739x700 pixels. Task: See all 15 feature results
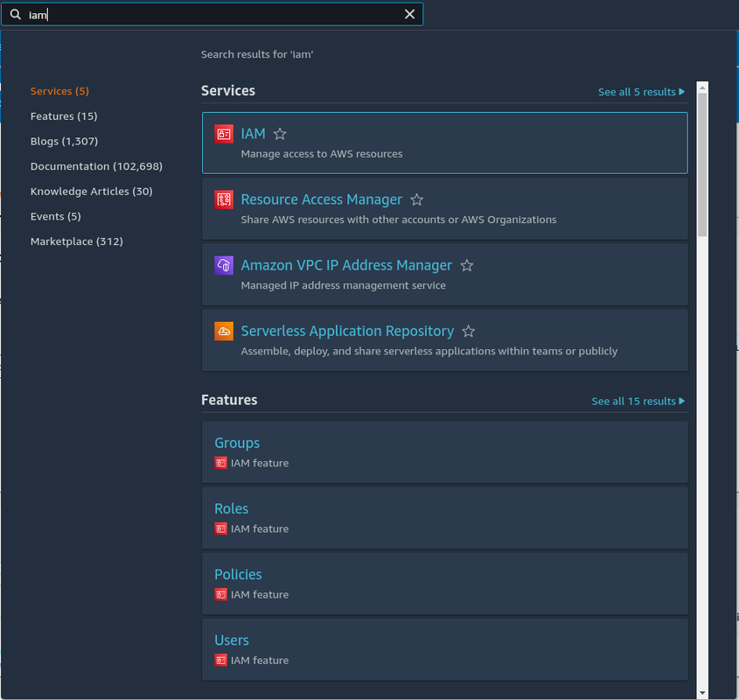pos(638,402)
